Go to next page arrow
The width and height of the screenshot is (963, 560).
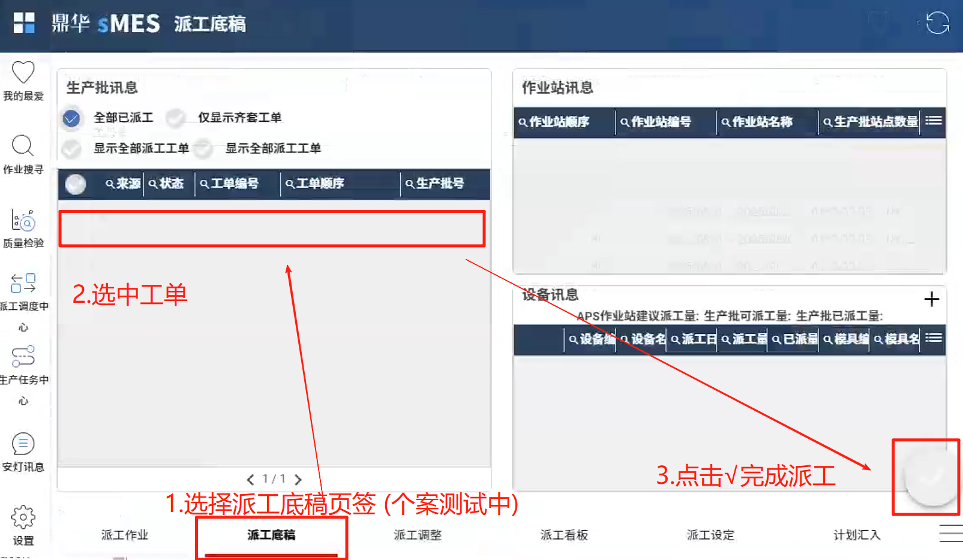coord(298,480)
